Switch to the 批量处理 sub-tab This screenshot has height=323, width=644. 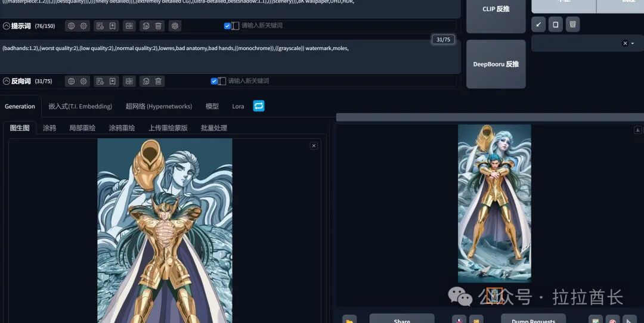point(214,128)
